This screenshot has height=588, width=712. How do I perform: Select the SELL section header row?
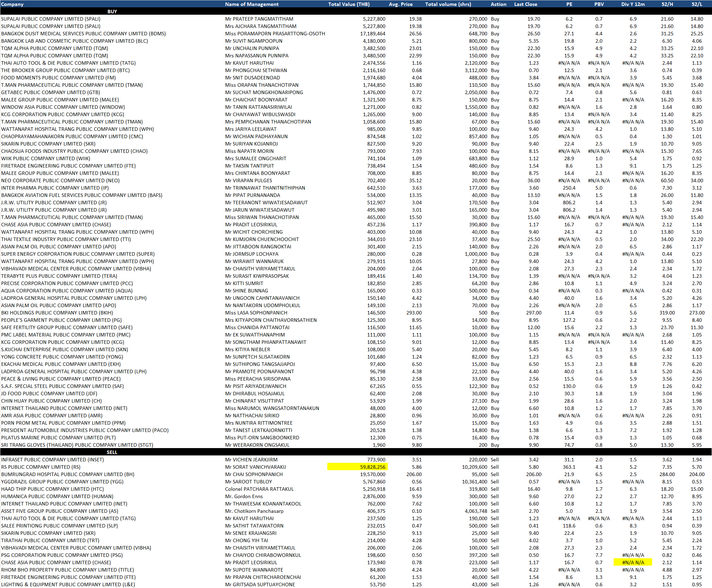coord(112,452)
